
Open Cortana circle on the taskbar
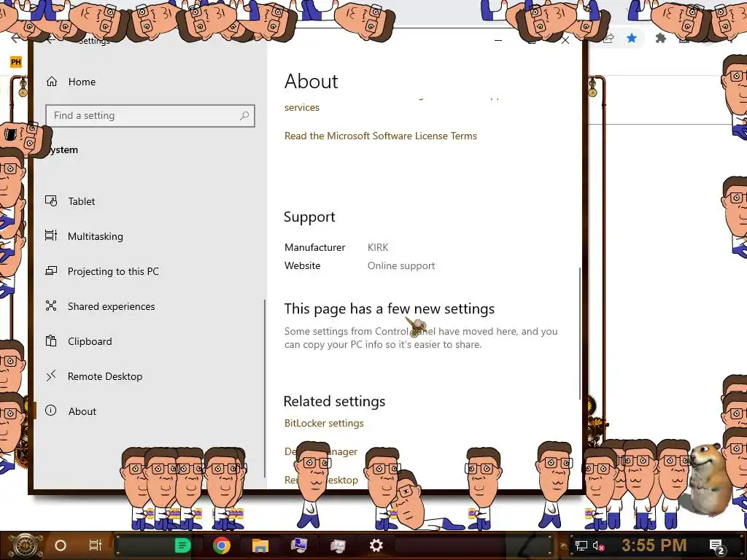click(61, 545)
